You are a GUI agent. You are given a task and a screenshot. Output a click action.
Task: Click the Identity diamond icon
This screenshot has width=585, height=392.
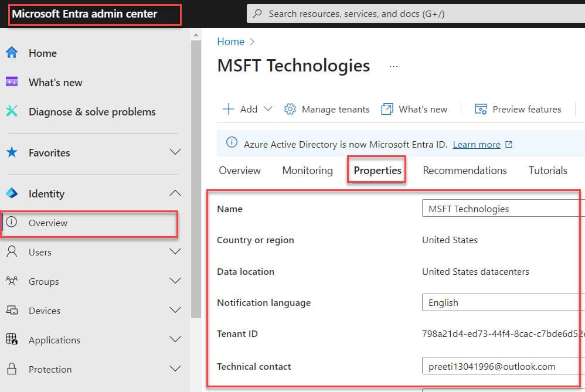coord(12,193)
